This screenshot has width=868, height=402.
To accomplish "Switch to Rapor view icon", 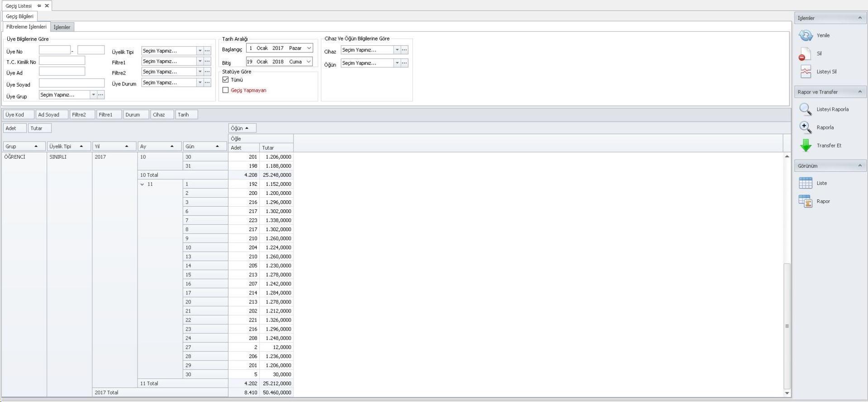I will point(806,201).
